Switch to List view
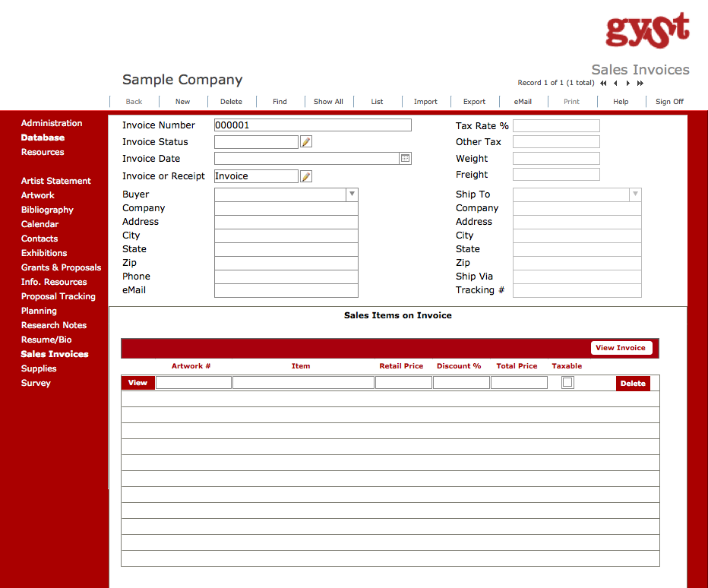This screenshot has width=708, height=588. (377, 102)
